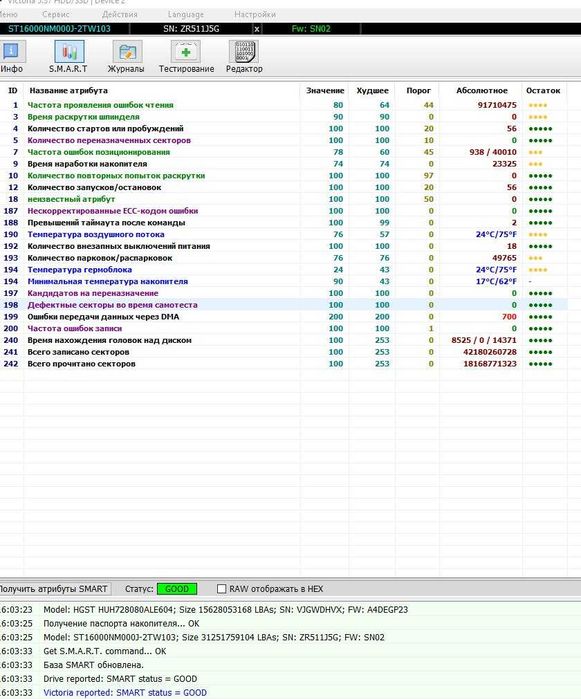Open the Настройки menu
The width and height of the screenshot is (581, 699).
(255, 14)
